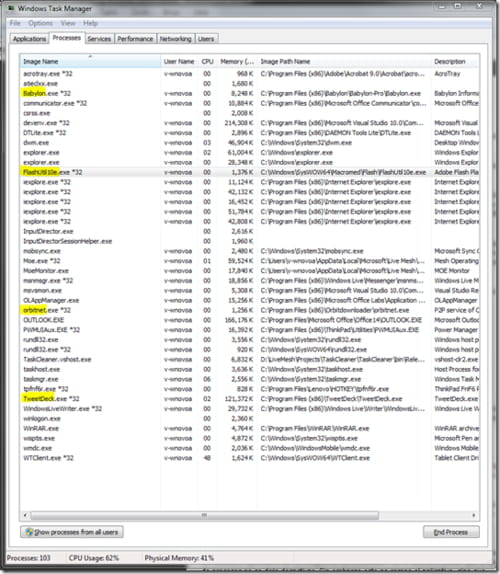Open the Help menu

[x=90, y=23]
